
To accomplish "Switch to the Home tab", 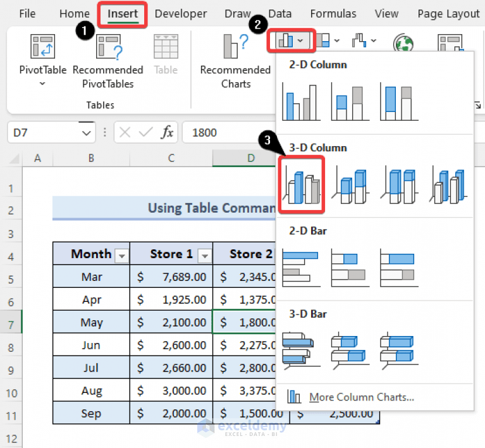I will (74, 14).
